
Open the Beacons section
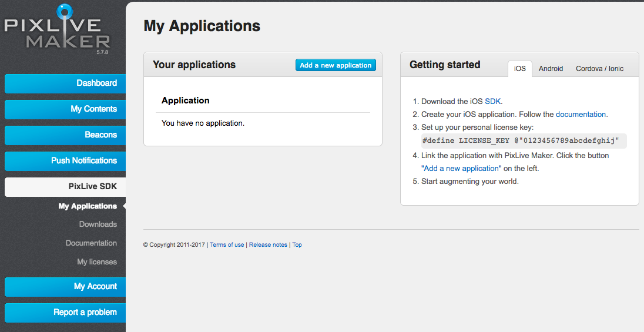click(65, 135)
